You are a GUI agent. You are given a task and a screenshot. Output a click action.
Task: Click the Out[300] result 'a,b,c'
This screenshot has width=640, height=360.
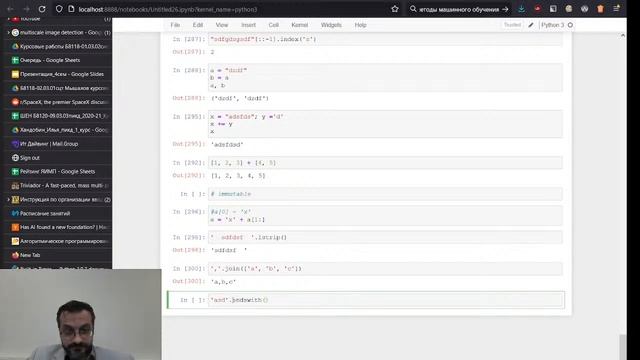coord(223,282)
